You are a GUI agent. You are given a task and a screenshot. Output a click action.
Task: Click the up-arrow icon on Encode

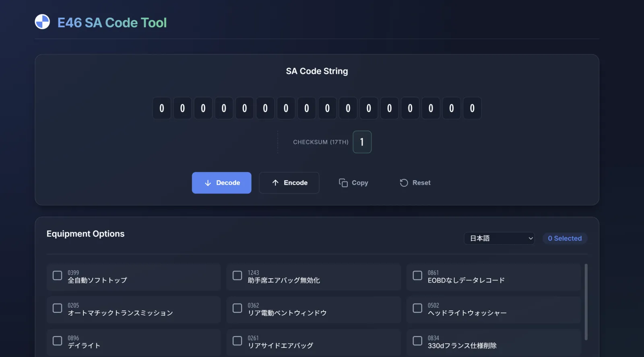click(x=275, y=183)
